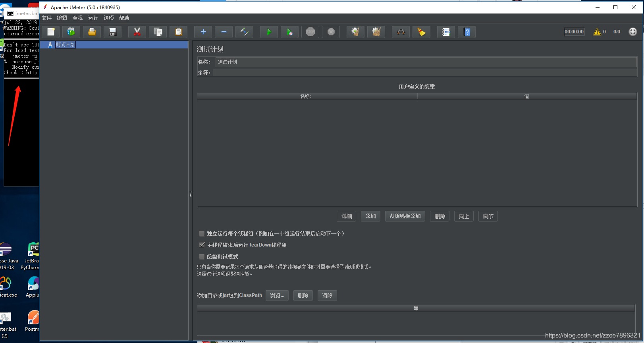The image size is (644, 343).
Task: Click the 浏览... classpath button
Action: tap(277, 295)
